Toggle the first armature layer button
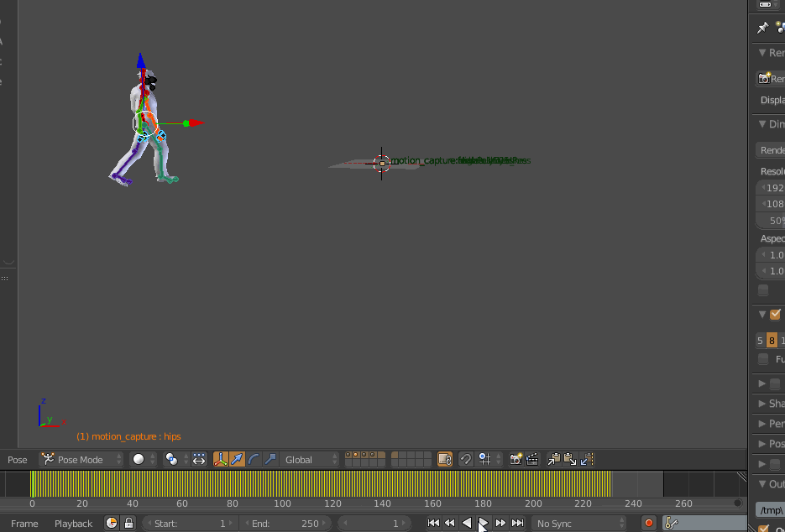 click(x=349, y=455)
